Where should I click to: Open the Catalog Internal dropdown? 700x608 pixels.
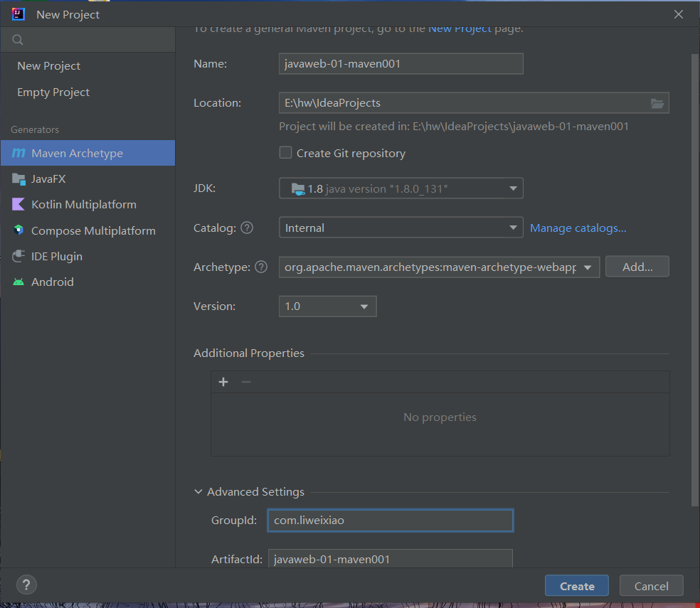point(401,228)
